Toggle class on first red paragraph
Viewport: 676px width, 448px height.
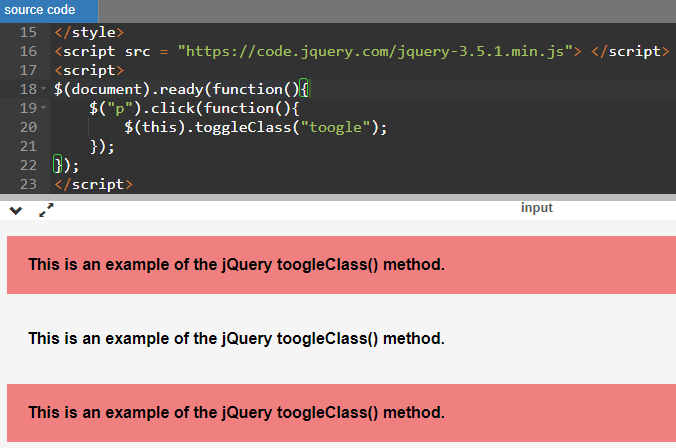point(341,265)
